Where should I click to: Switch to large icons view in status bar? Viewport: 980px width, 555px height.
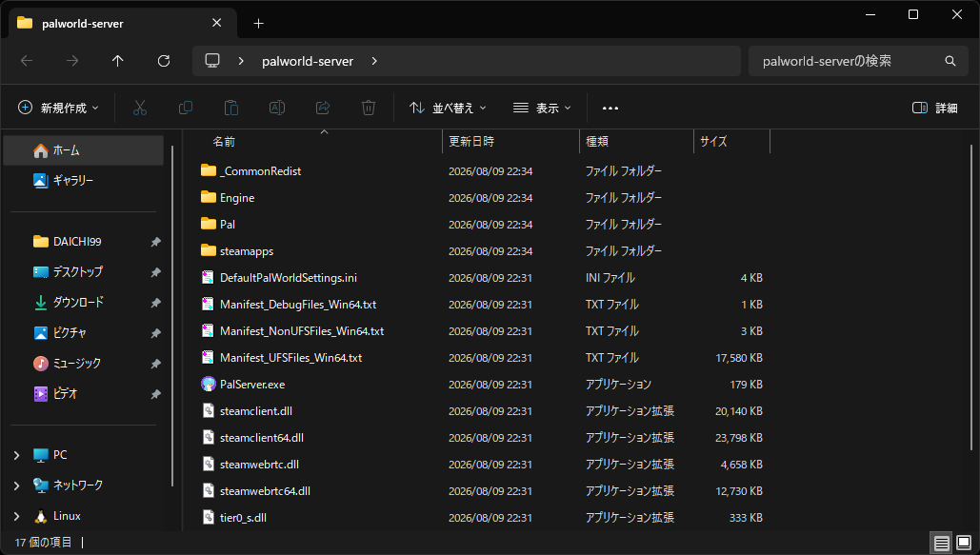[964, 543]
